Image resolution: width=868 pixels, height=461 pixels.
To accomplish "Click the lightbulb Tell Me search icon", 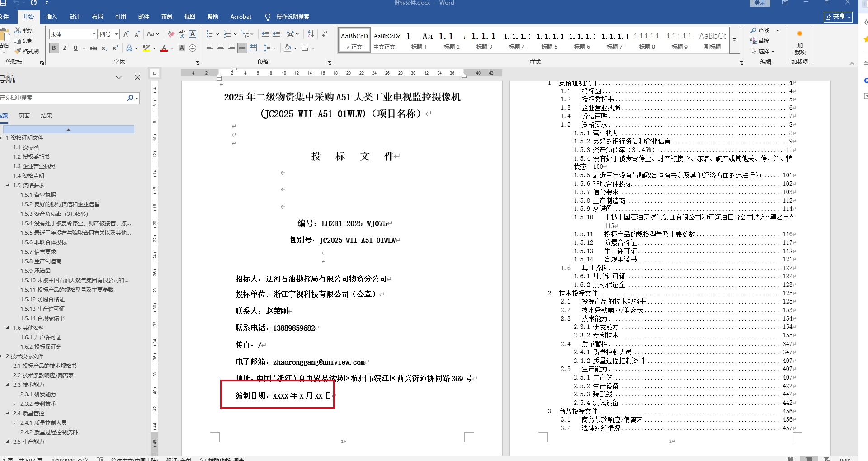I will (268, 17).
